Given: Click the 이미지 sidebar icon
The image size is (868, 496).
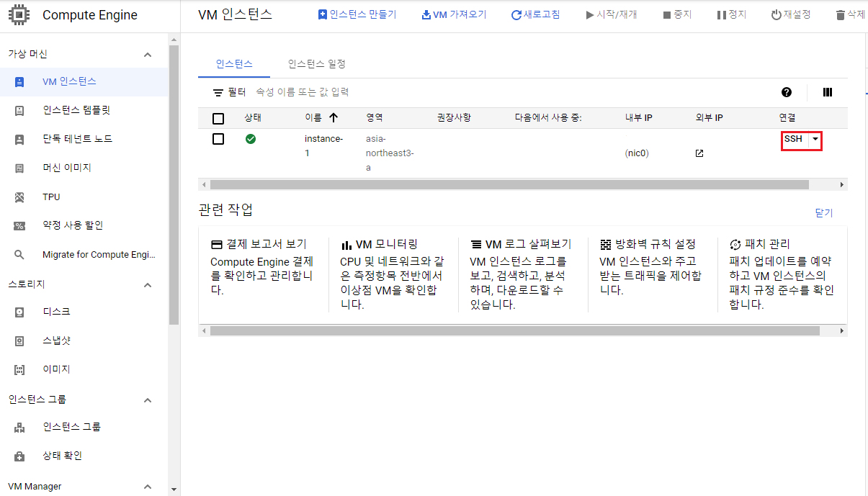Looking at the screenshot, I should [x=19, y=370].
